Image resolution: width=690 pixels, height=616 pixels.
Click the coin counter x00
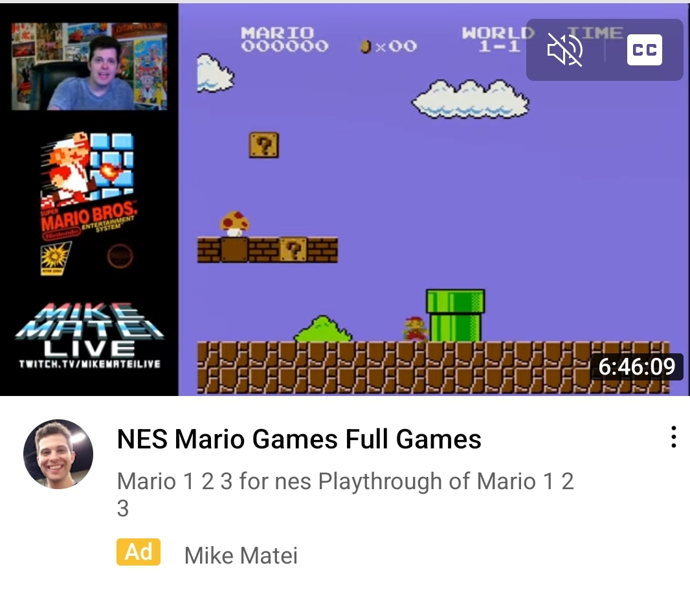(x=388, y=46)
